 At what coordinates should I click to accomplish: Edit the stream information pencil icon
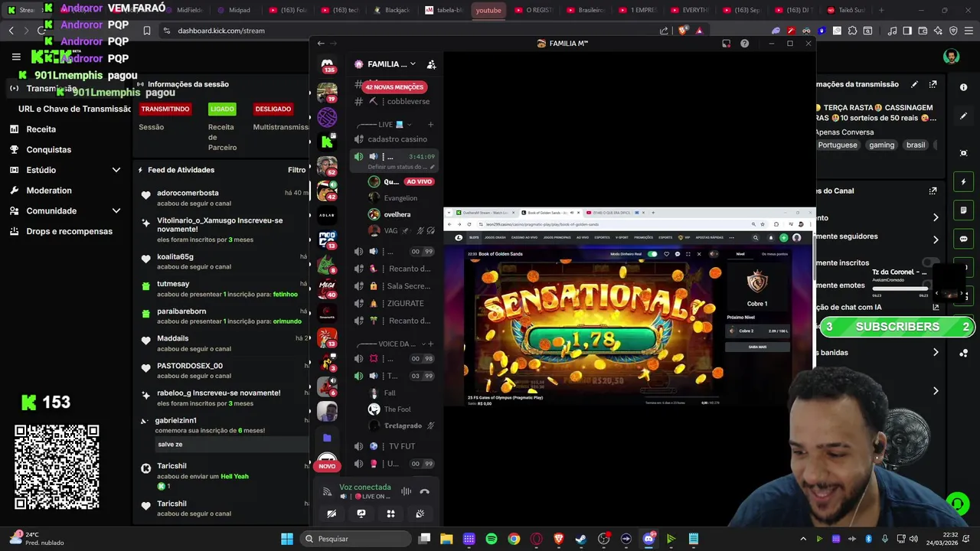[x=914, y=84]
